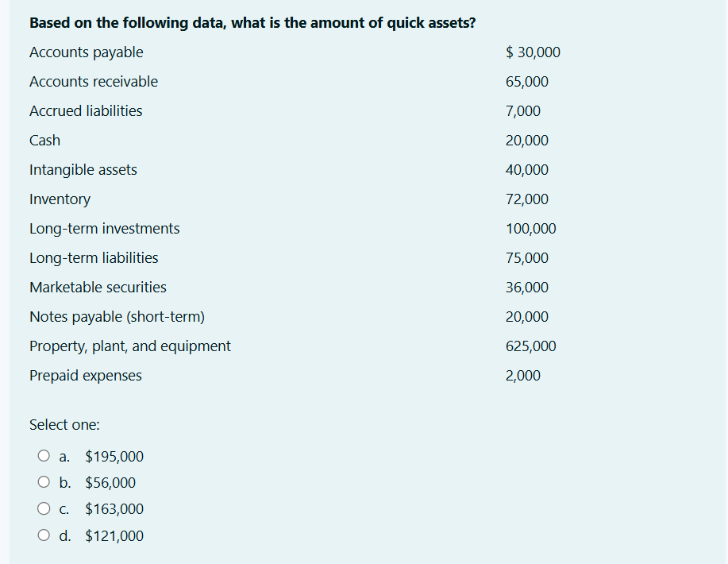Click the Cash row label
The width and height of the screenshot is (728, 564).
click(x=44, y=140)
